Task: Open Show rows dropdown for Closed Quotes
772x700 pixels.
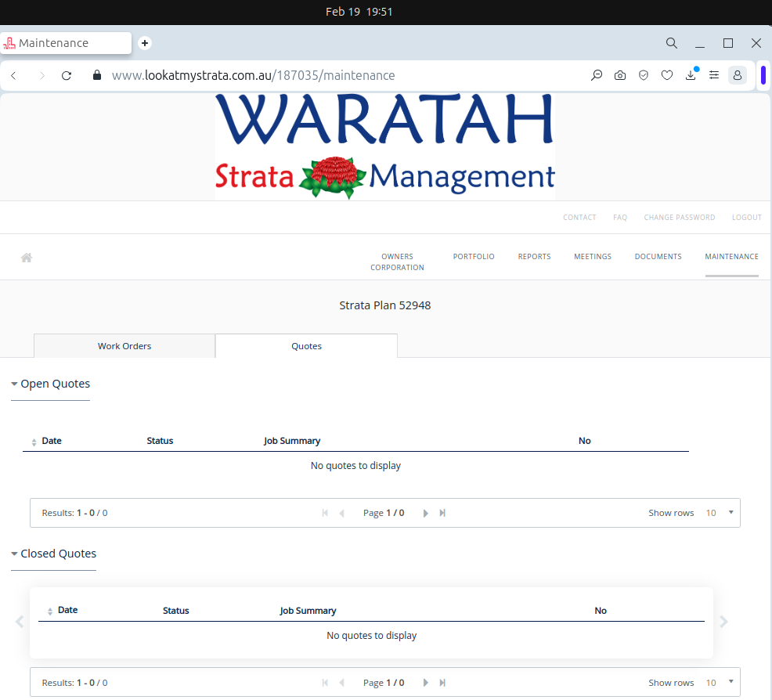Action: (x=720, y=683)
